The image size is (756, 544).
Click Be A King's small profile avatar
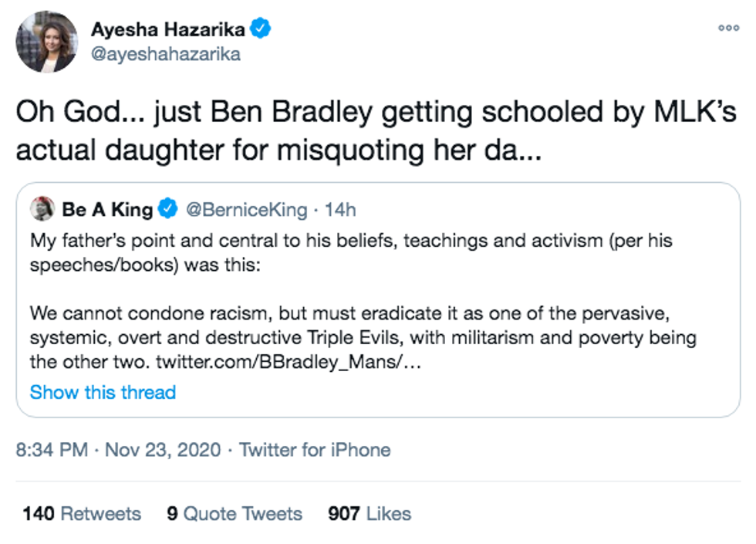tap(42, 208)
